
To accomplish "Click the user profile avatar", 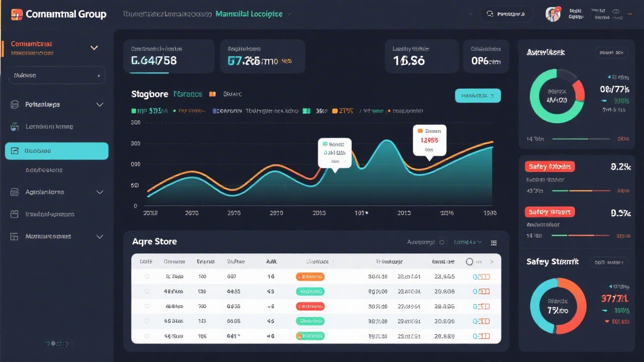I will pos(552,14).
